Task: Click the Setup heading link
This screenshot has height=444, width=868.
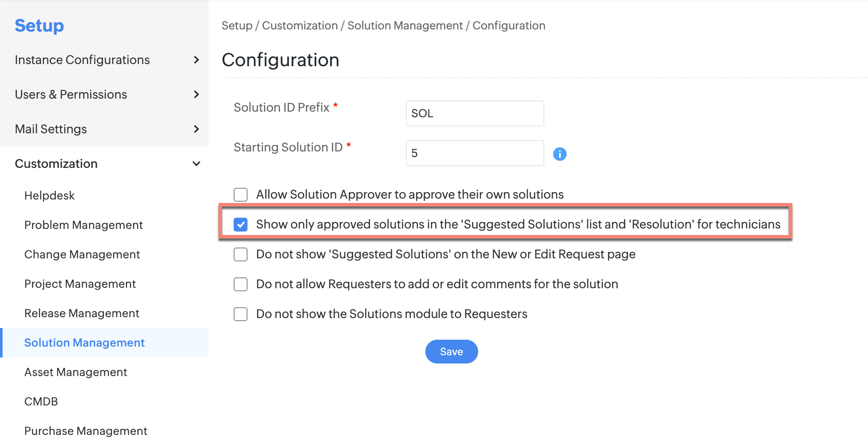Action: (x=39, y=26)
